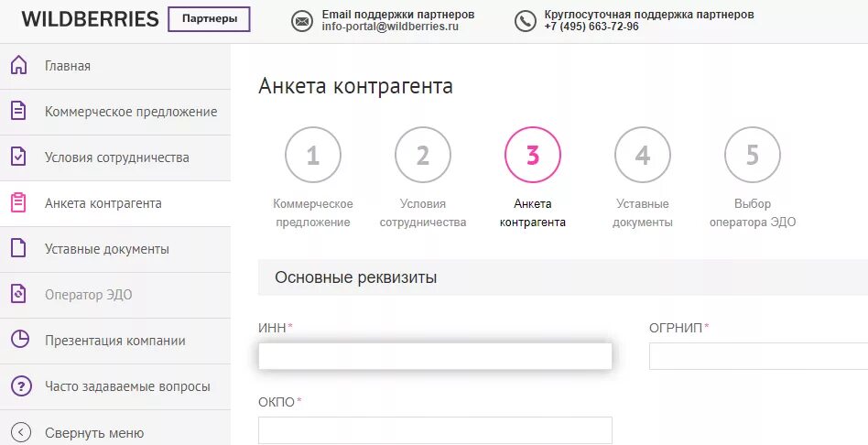868x445 pixels.
Task: Focus the ОКПО input field
Action: coord(435,430)
